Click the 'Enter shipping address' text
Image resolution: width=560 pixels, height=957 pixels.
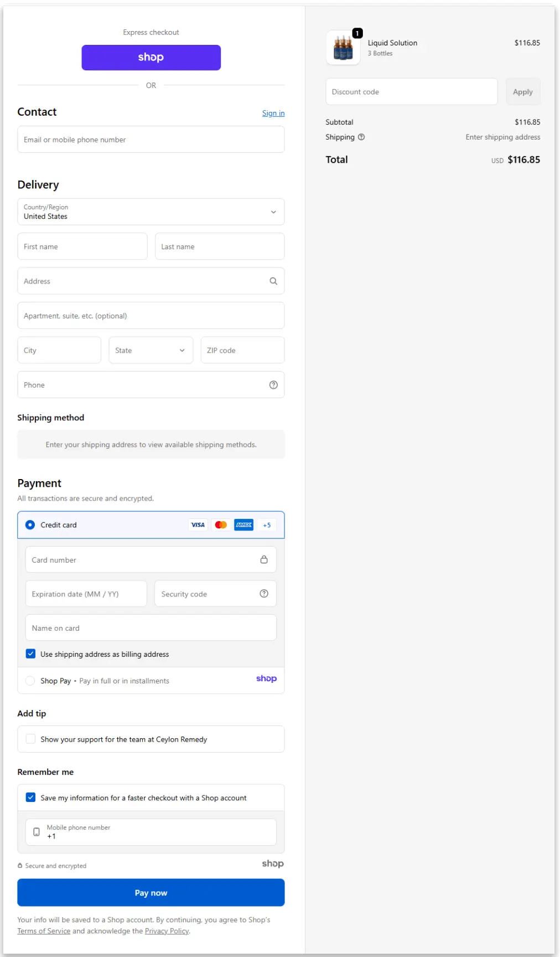tap(503, 137)
